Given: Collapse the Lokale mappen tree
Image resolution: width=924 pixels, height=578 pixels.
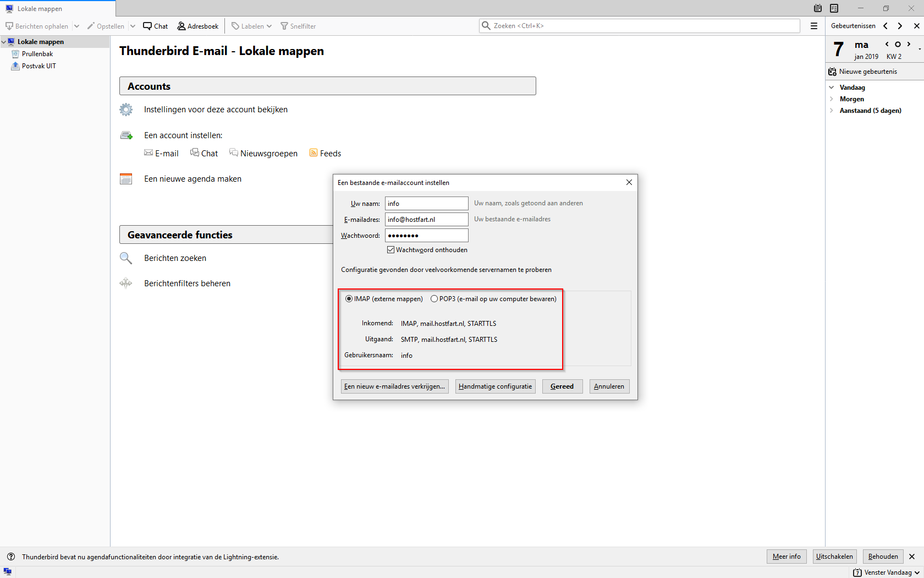Looking at the screenshot, I should pos(4,42).
